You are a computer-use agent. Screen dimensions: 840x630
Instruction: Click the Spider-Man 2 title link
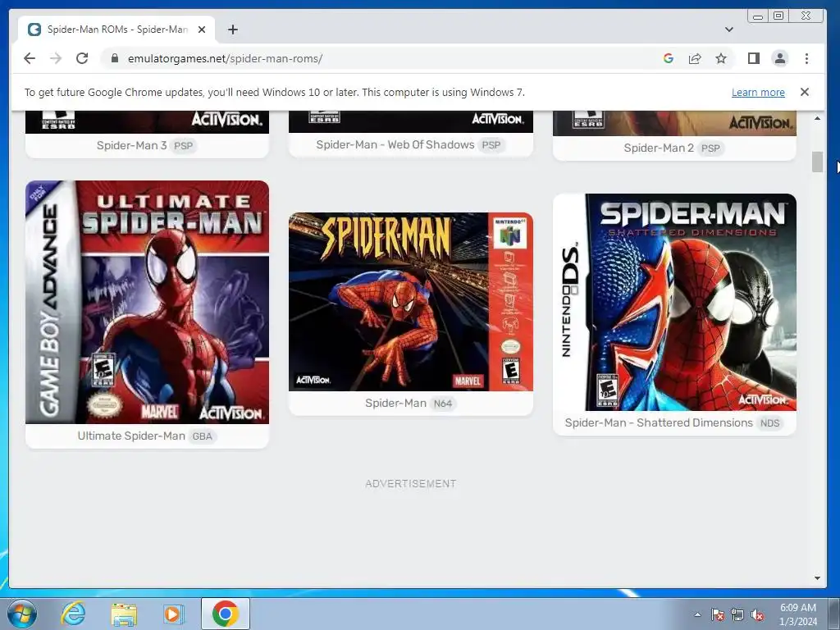tap(659, 148)
